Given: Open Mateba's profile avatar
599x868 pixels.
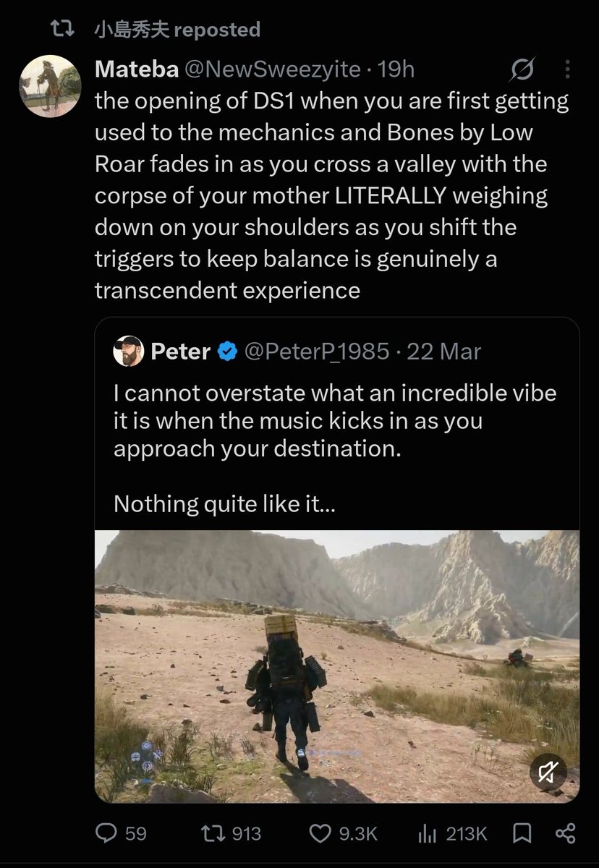Looking at the screenshot, I should (48, 86).
